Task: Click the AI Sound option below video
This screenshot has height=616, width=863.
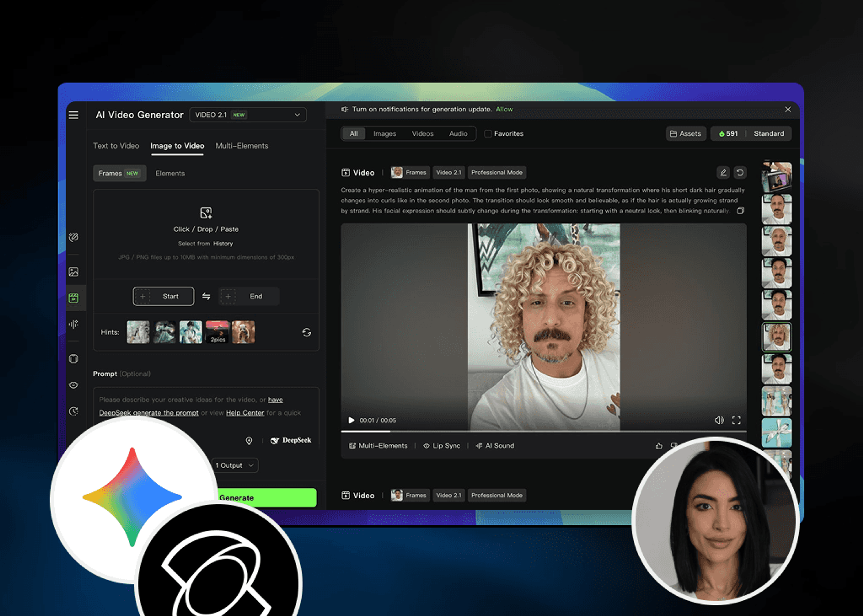Action: (x=495, y=446)
